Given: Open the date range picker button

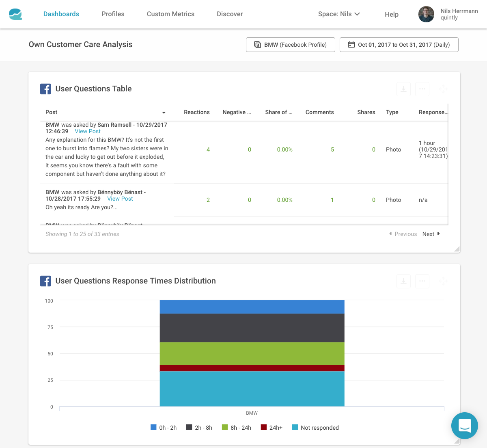Looking at the screenshot, I should [399, 45].
